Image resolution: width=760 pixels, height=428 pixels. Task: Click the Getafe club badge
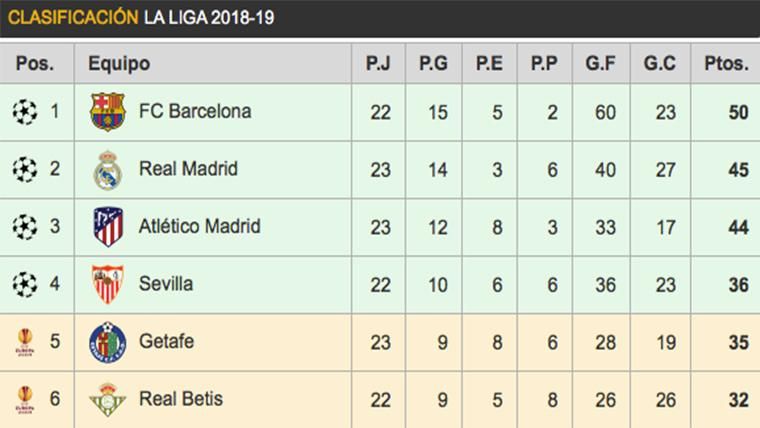coord(106,342)
